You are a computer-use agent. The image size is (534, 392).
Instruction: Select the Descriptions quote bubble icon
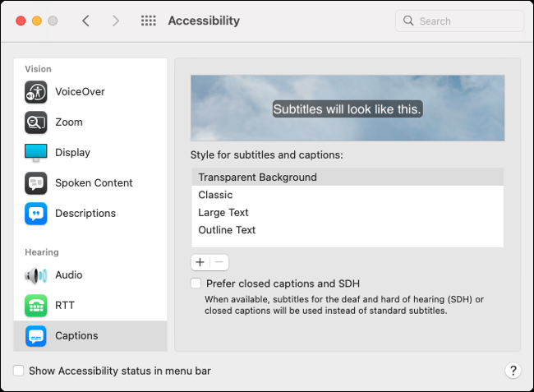coord(36,214)
